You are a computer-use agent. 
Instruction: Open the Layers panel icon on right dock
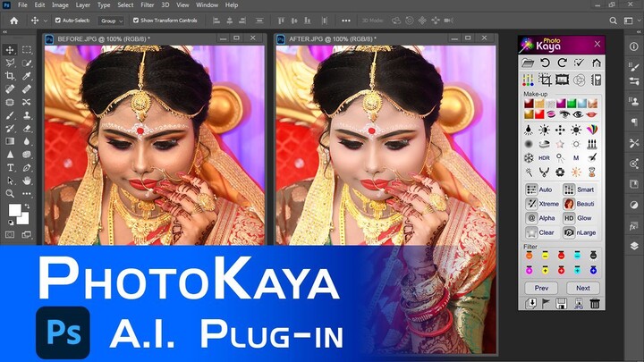(x=634, y=246)
